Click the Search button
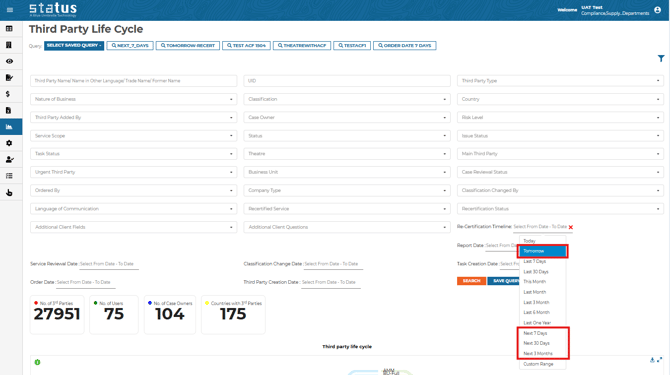The image size is (670, 375). tap(471, 281)
